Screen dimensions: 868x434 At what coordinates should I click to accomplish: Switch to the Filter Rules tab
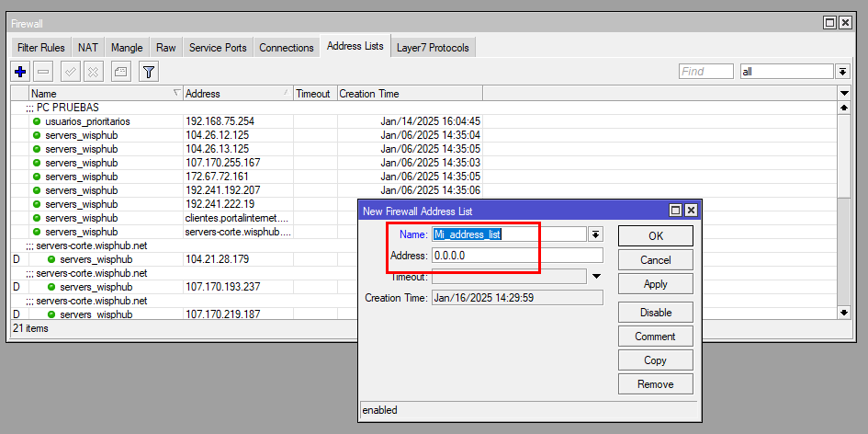(x=40, y=48)
